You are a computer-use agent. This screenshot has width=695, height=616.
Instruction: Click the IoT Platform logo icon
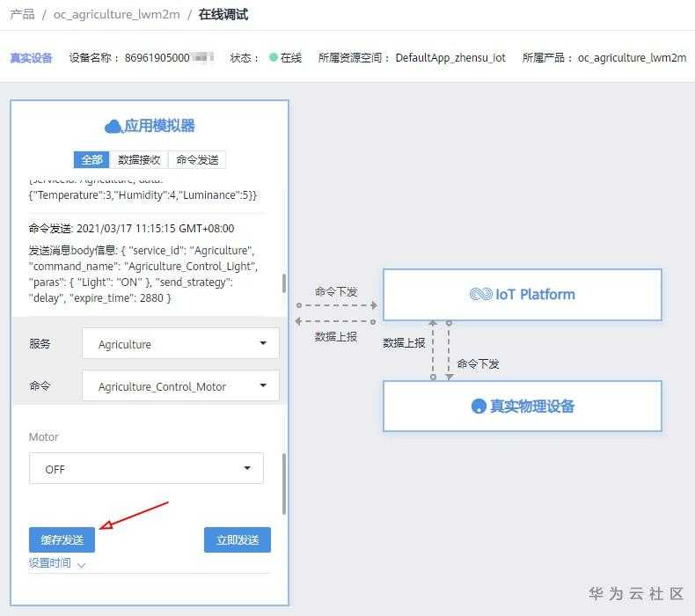(481, 294)
